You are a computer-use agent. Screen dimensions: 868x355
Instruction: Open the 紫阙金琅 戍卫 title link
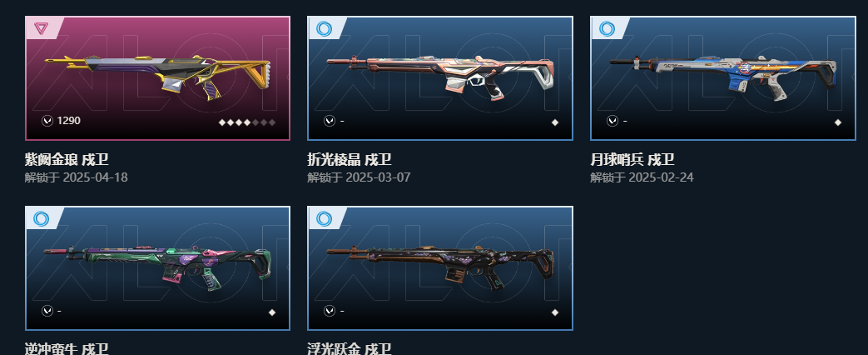point(67,160)
